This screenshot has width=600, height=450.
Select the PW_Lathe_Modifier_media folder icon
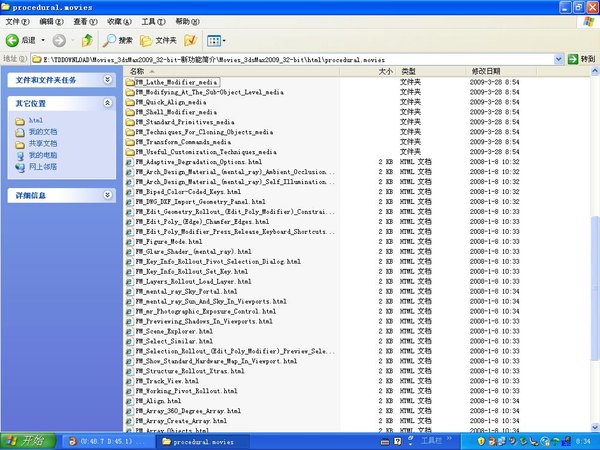pos(130,82)
